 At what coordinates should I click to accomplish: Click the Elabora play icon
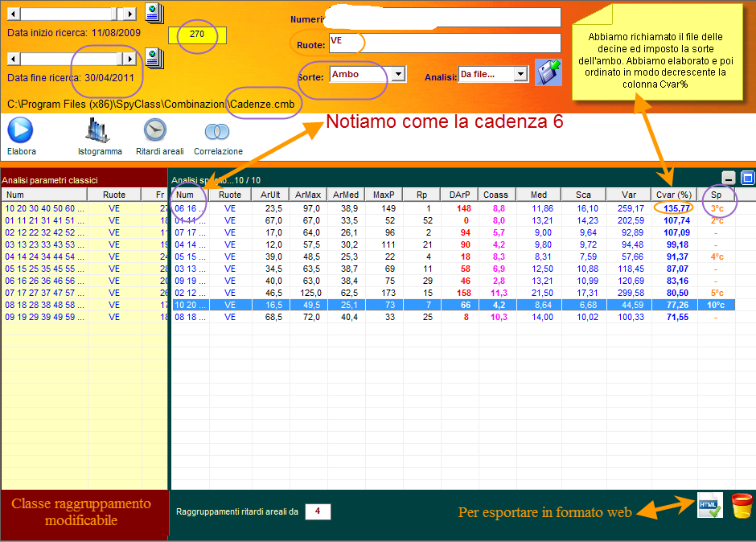click(x=20, y=130)
